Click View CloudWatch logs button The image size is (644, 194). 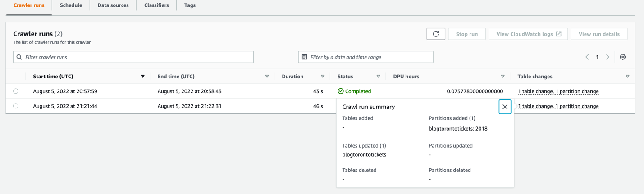point(528,34)
